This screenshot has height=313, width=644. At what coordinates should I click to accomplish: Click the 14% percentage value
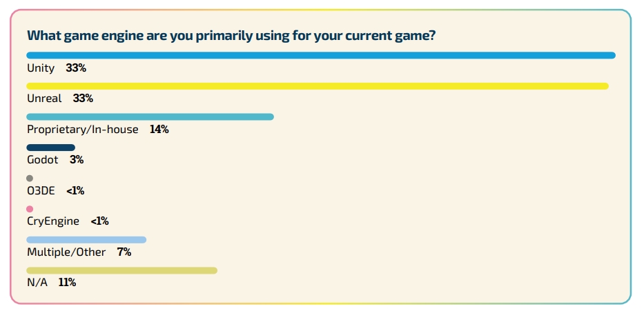click(159, 130)
